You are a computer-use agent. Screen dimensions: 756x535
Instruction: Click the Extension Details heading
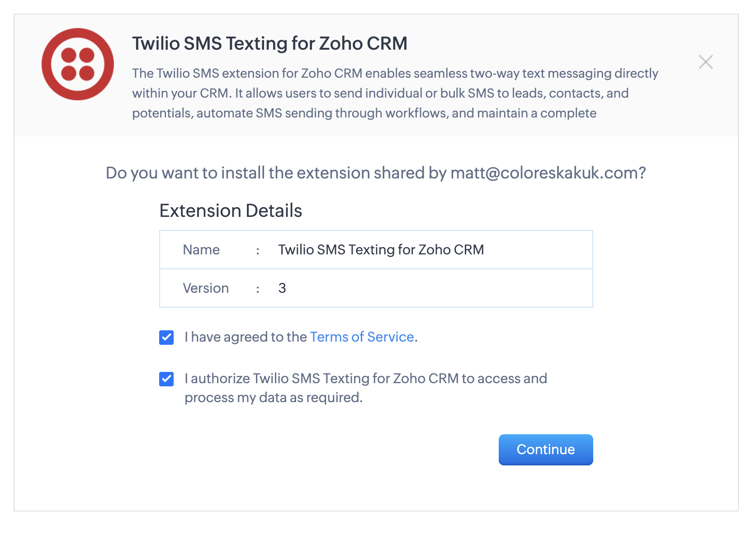[x=231, y=211]
